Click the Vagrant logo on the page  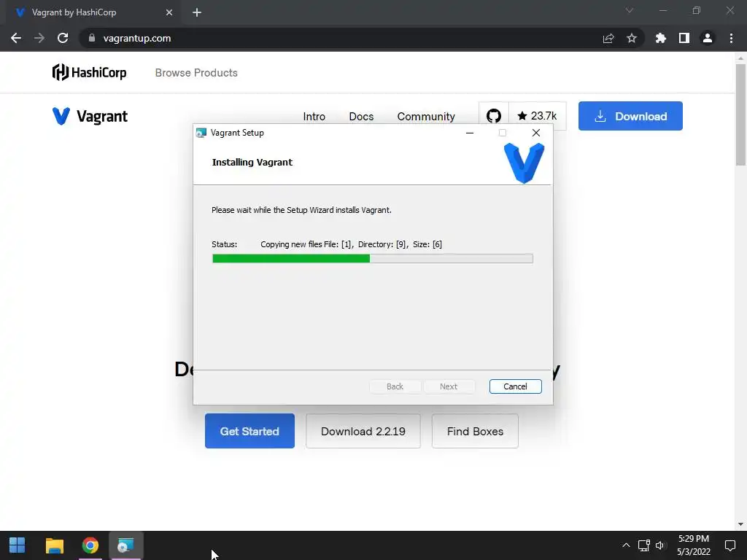(x=90, y=116)
